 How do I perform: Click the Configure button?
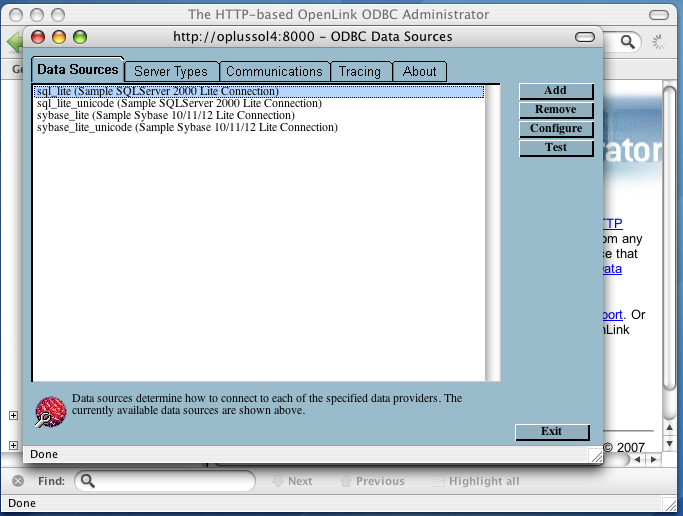pyautogui.click(x=556, y=129)
